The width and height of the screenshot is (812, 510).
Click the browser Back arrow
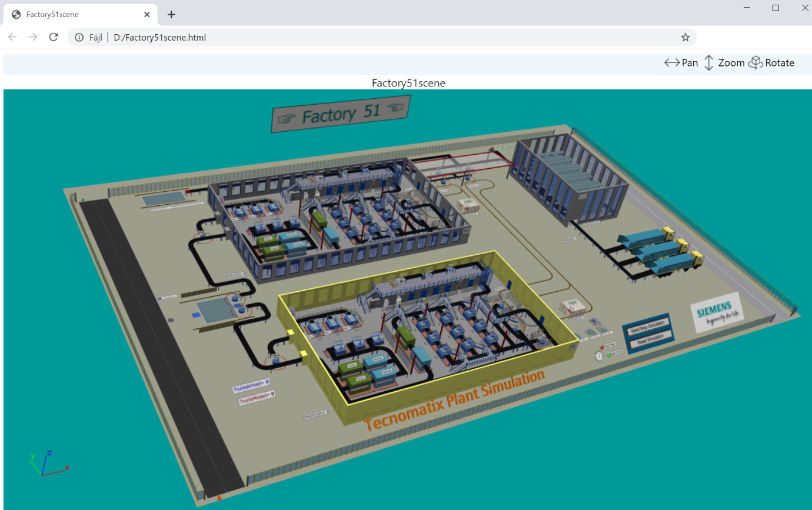pos(12,37)
